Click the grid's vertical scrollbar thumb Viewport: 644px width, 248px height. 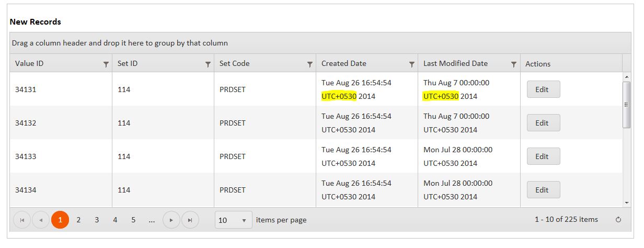coord(627,105)
